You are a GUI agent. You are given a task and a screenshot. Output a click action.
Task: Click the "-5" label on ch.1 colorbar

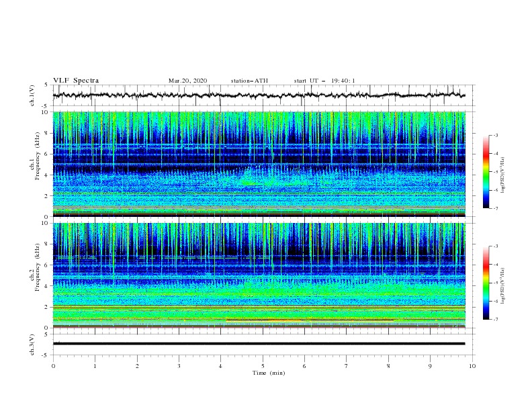click(x=496, y=172)
